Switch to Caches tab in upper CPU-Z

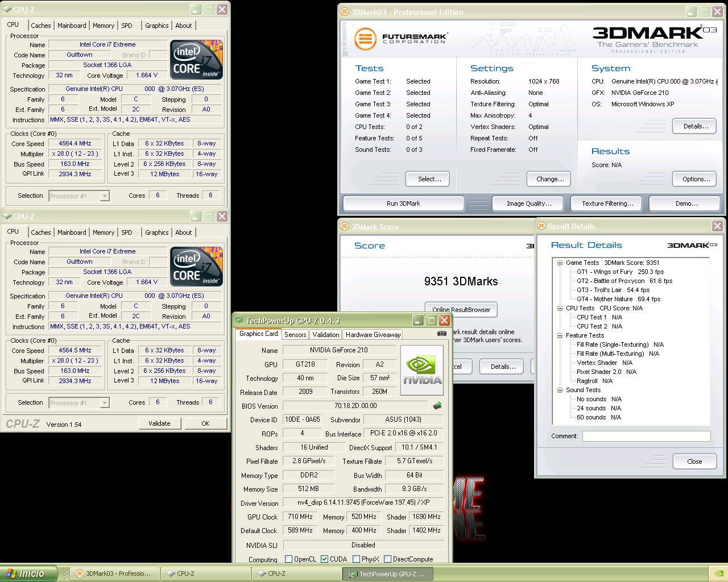click(41, 26)
